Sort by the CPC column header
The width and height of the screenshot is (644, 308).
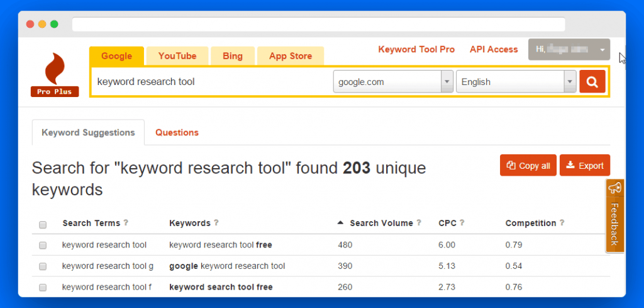coord(447,223)
